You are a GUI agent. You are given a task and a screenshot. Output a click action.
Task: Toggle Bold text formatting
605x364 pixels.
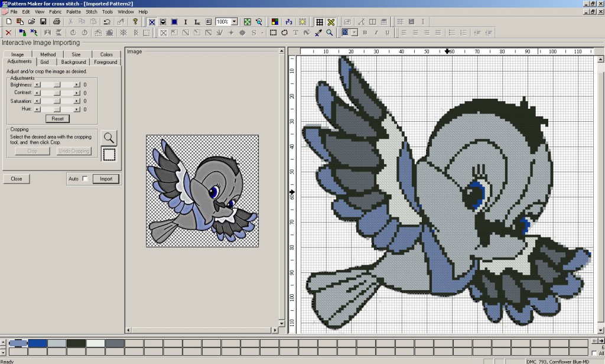click(x=365, y=33)
